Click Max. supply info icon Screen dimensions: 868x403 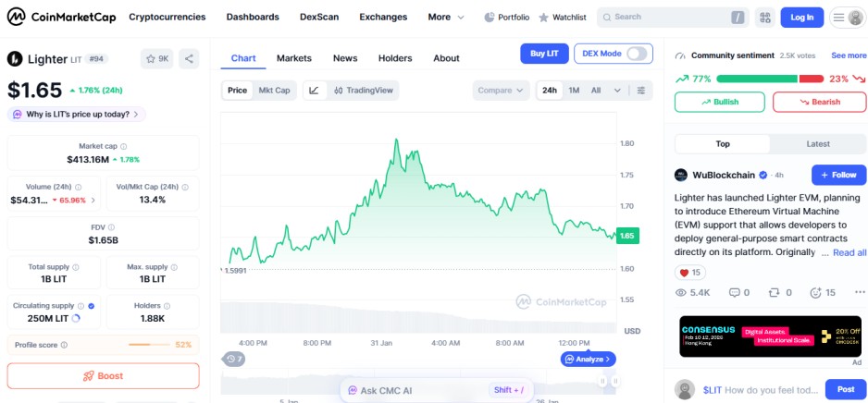(x=175, y=267)
